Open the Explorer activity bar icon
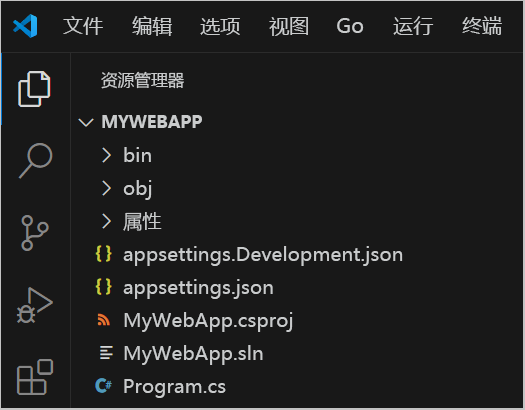This screenshot has height=410, width=525. coord(34,89)
